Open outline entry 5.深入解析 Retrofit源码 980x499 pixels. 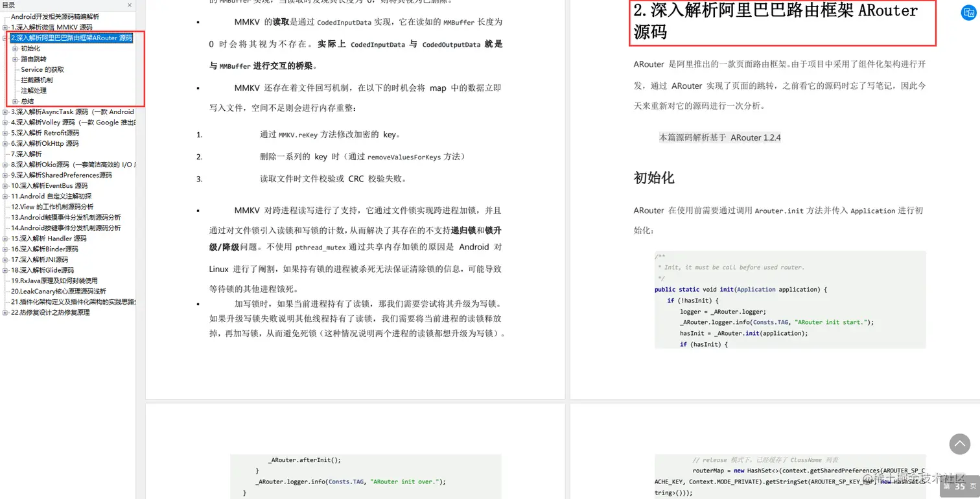click(45, 133)
